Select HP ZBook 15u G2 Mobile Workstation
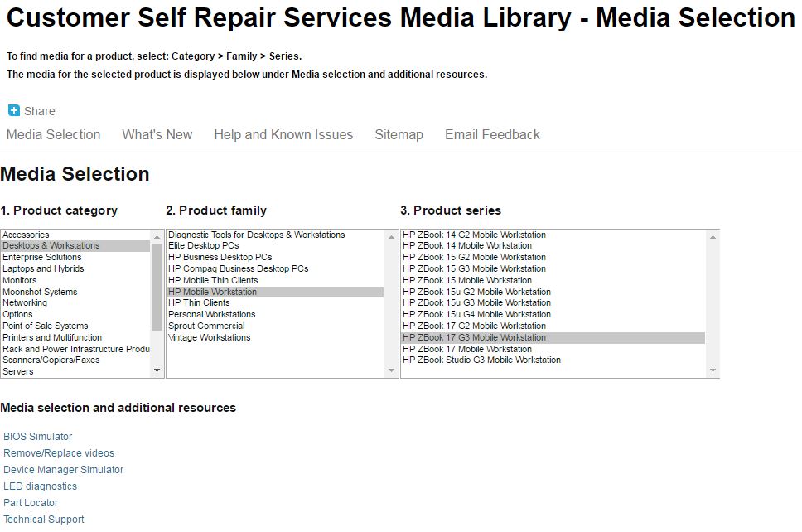This screenshot has height=532, width=802. point(553,292)
